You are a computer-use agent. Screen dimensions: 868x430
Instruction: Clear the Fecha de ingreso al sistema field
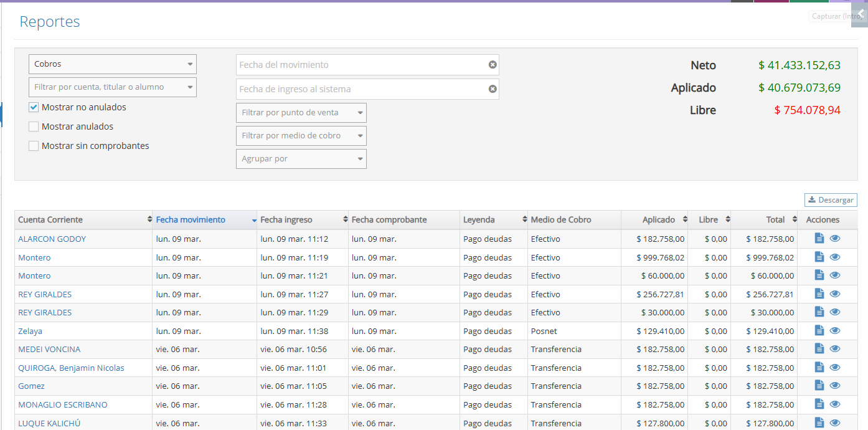click(x=493, y=89)
